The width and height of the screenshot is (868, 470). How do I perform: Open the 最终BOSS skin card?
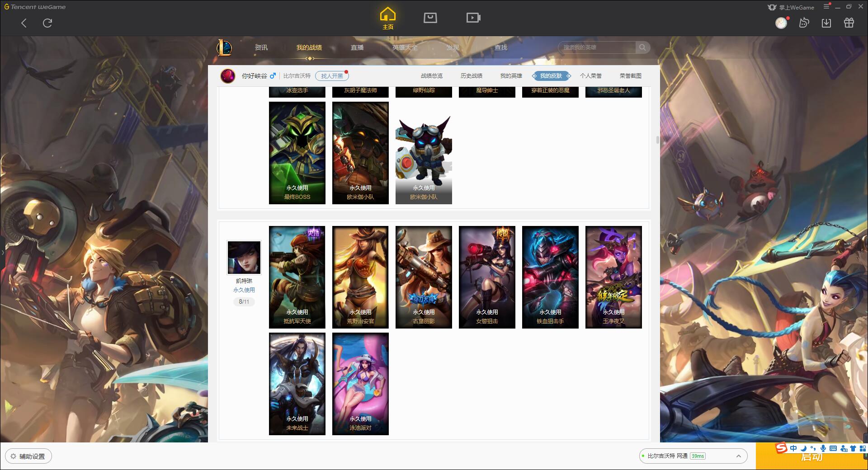pyautogui.click(x=297, y=153)
